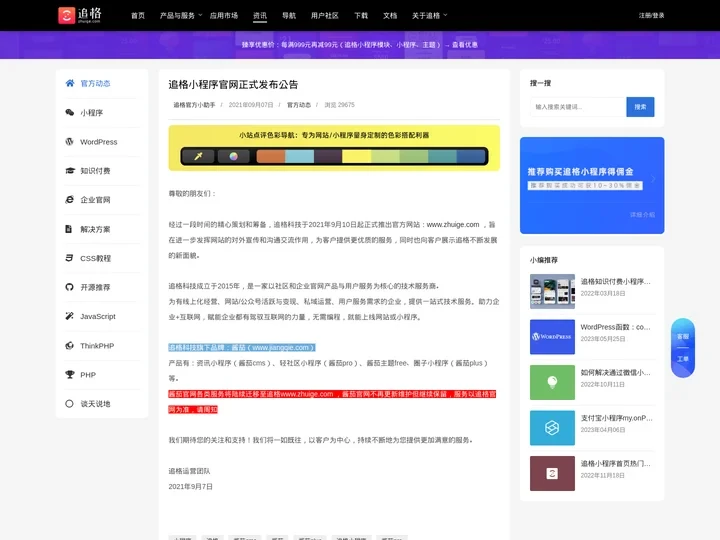Open 下载 in top navigation
The width and height of the screenshot is (720, 540).
click(361, 16)
